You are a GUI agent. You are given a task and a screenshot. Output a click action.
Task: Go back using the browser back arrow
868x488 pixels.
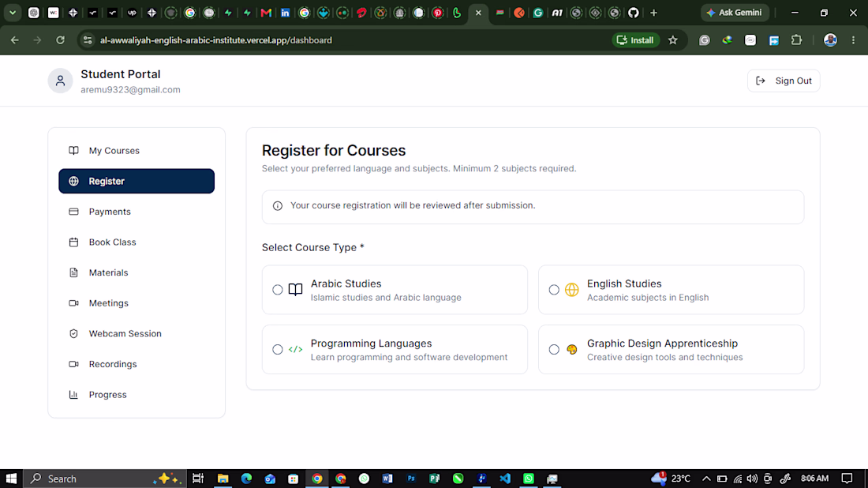click(x=15, y=40)
